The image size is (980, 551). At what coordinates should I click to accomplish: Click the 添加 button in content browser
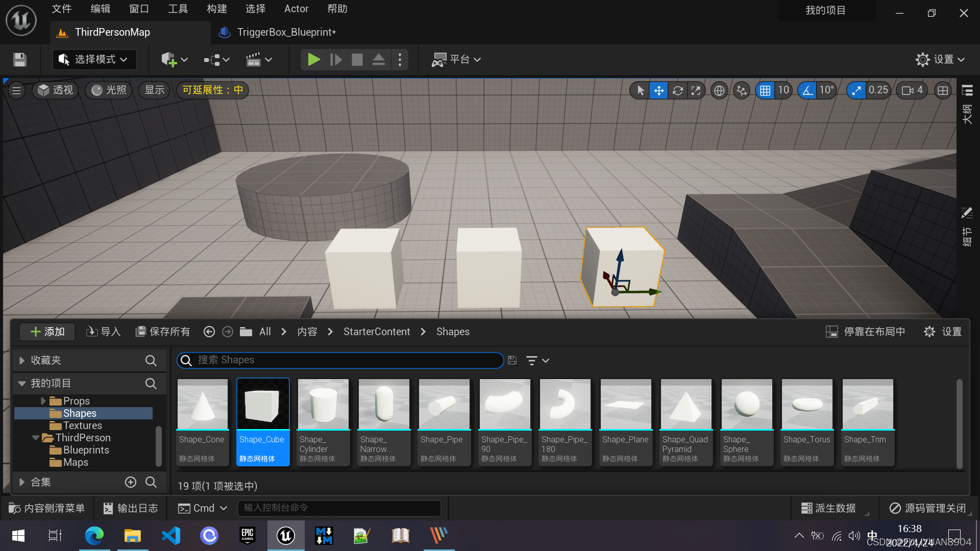(47, 332)
